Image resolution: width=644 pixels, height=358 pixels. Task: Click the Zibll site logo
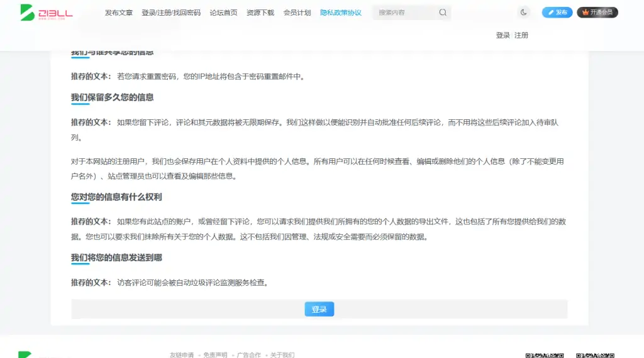tap(47, 13)
